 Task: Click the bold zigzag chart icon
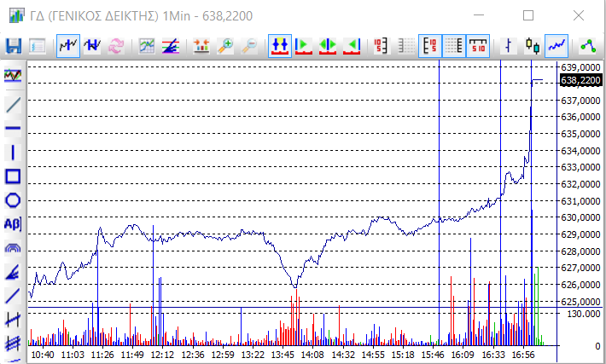coord(92,46)
